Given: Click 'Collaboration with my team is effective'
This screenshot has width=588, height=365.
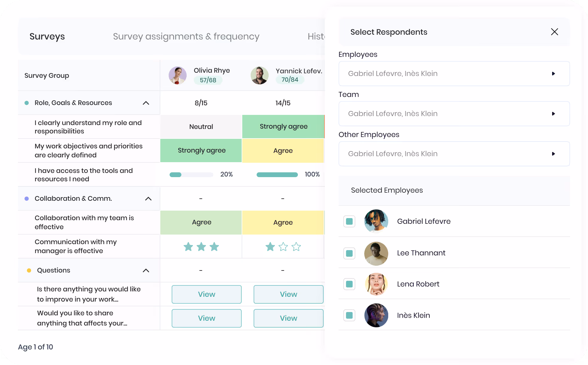Looking at the screenshot, I should (84, 222).
